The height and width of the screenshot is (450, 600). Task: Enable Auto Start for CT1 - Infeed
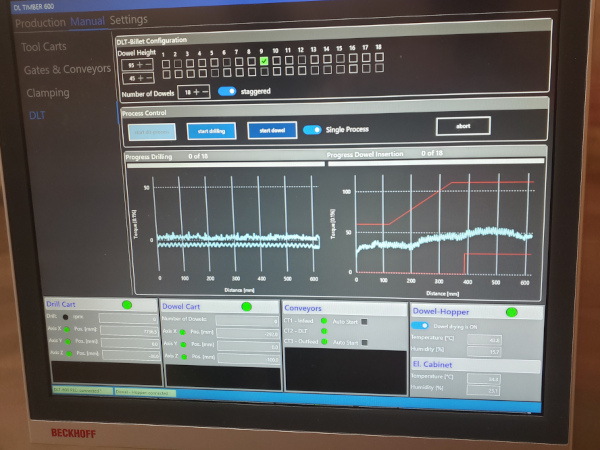tap(364, 321)
